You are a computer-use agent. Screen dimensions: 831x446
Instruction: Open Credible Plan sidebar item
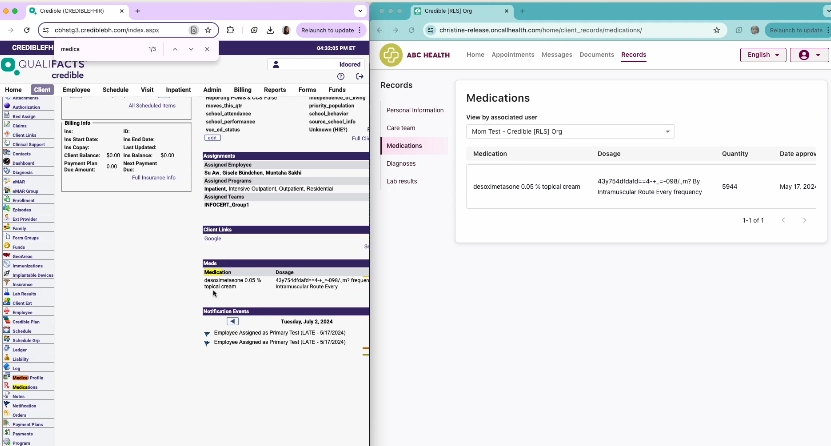click(26, 322)
